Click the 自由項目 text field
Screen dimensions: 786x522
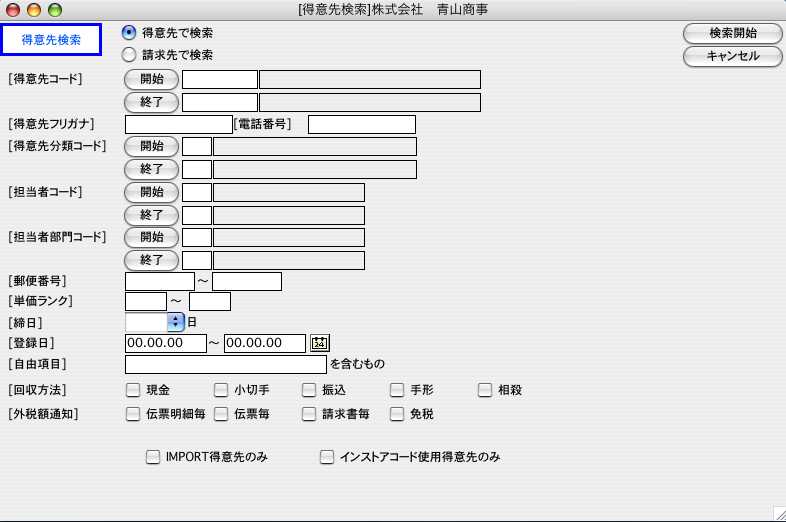point(225,364)
